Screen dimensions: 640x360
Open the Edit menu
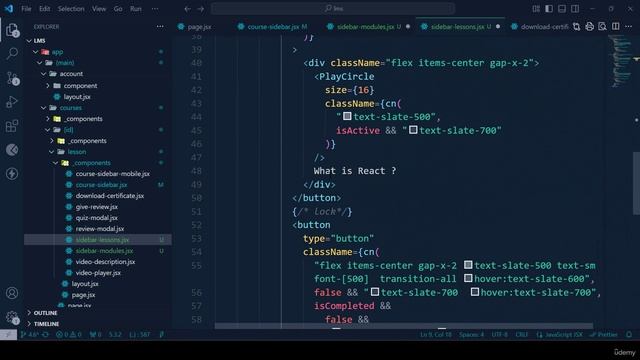point(44,9)
